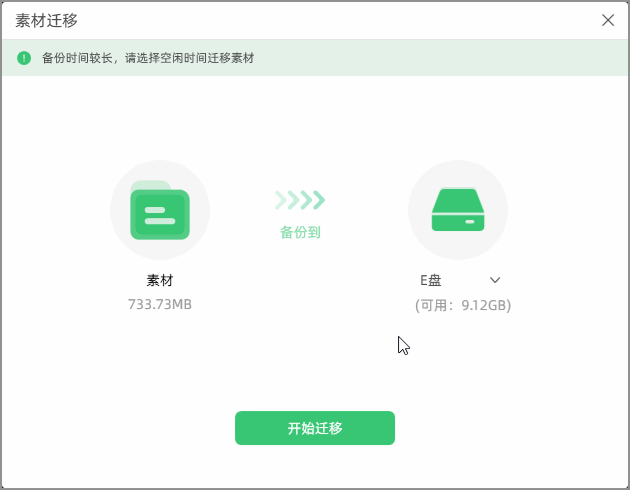Click the 开始迁移 button
Image resolution: width=630 pixels, height=490 pixels.
coord(315,428)
